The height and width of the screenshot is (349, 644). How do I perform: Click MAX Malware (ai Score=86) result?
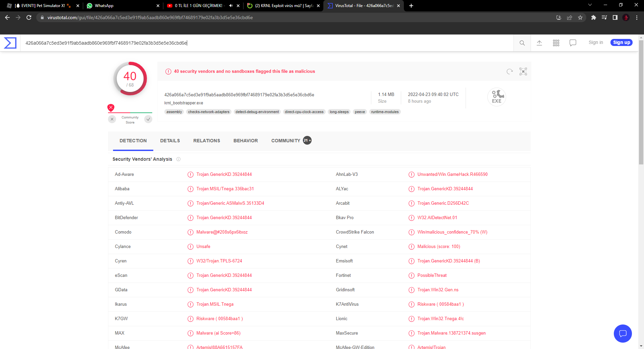[218, 333]
